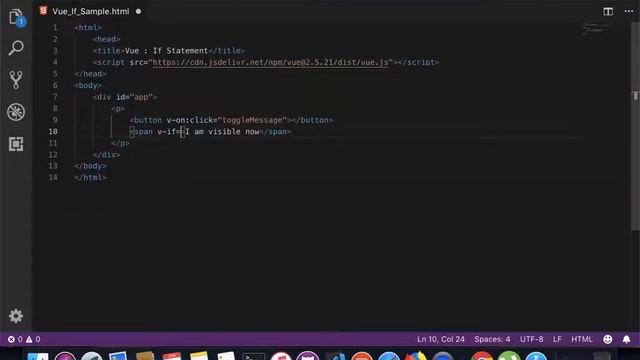Show errors and warnings problems panel
This screenshot has width=640, height=360.
[x=24, y=339]
